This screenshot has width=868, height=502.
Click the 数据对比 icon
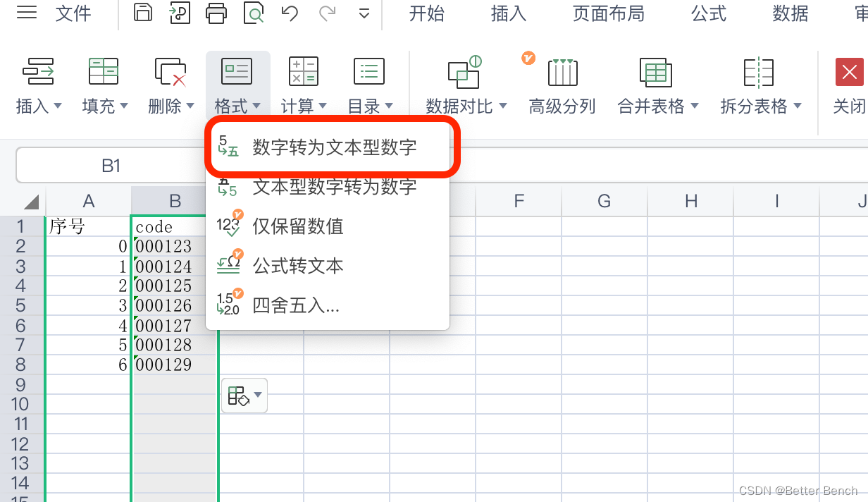point(464,71)
